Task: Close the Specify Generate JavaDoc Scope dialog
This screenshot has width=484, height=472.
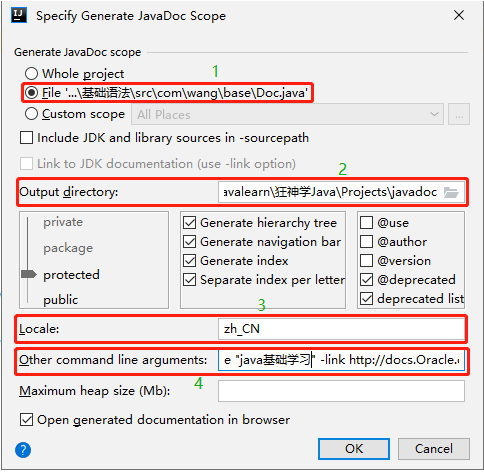Action: [459, 15]
